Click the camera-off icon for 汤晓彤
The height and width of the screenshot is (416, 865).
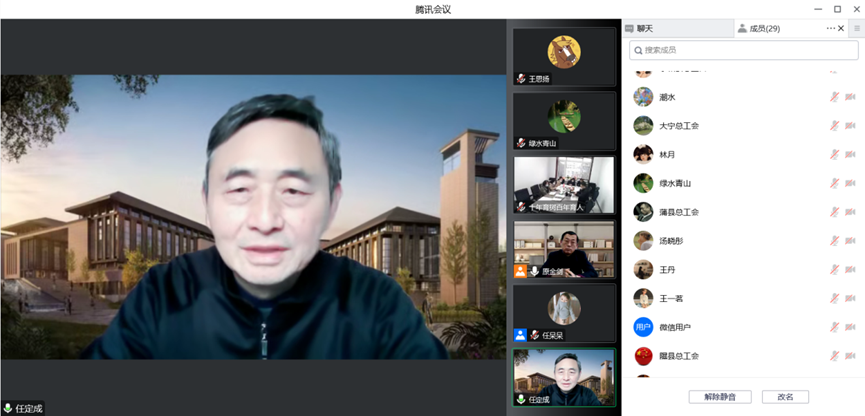pos(850,241)
